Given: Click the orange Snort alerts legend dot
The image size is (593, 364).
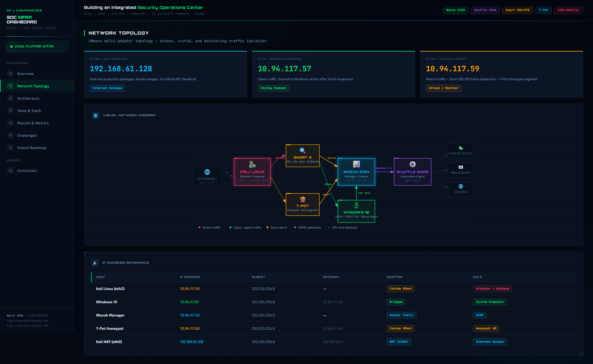Looking at the screenshot, I should (x=267, y=228).
